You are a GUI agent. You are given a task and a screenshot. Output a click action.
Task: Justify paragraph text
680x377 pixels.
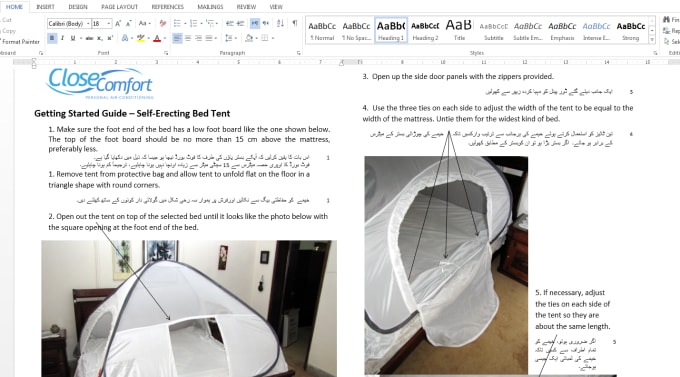(x=209, y=38)
